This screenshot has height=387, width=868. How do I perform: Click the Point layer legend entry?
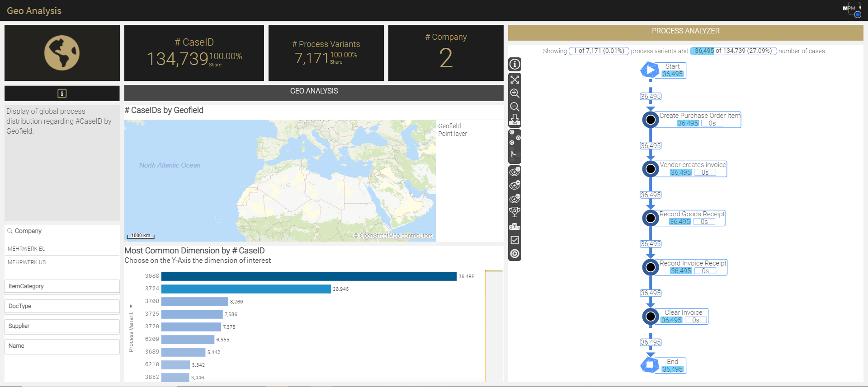coord(453,134)
